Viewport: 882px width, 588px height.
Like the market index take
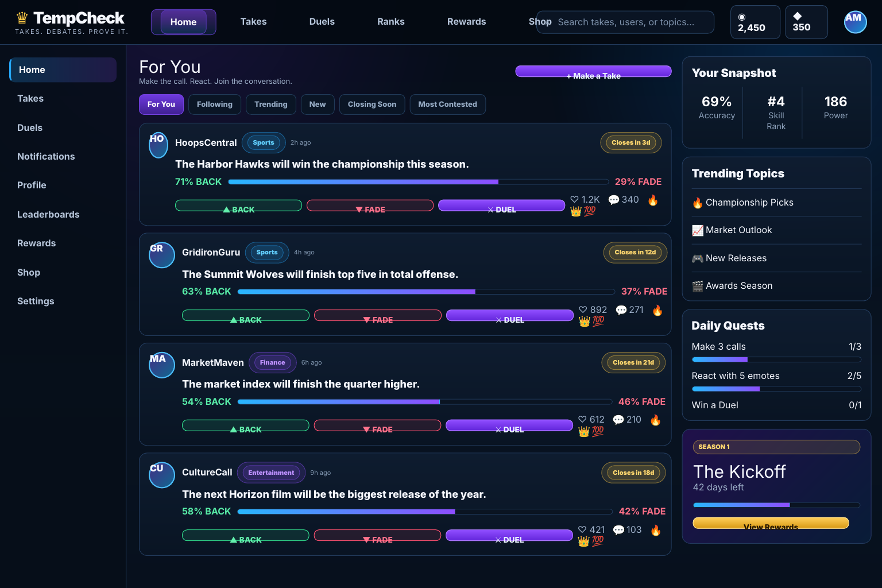591,420
